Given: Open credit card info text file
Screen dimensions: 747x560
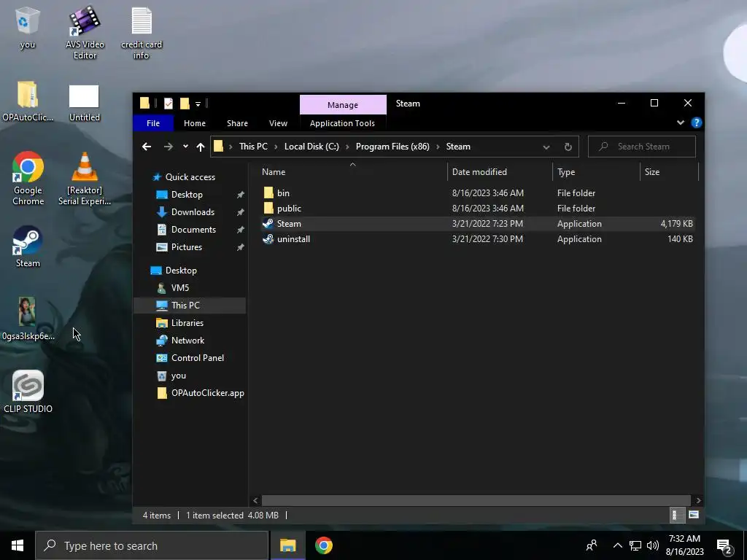Looking at the screenshot, I should 141,32.
